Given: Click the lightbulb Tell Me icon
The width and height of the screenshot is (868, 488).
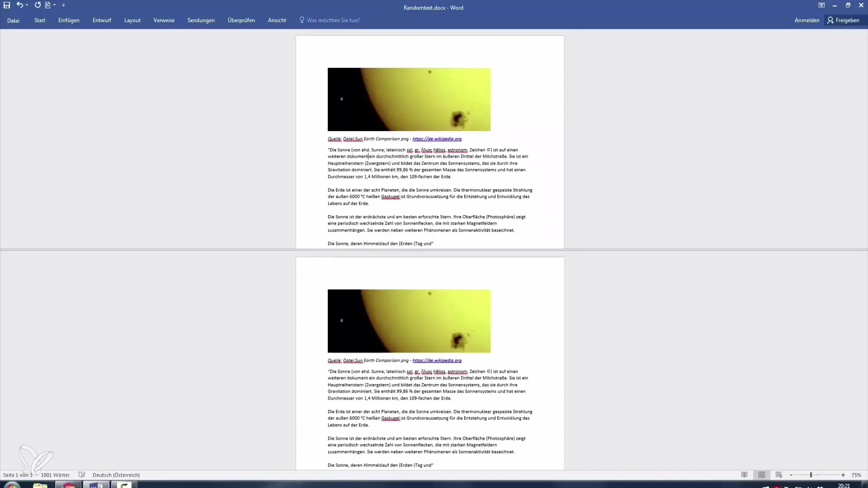Looking at the screenshot, I should (x=302, y=20).
